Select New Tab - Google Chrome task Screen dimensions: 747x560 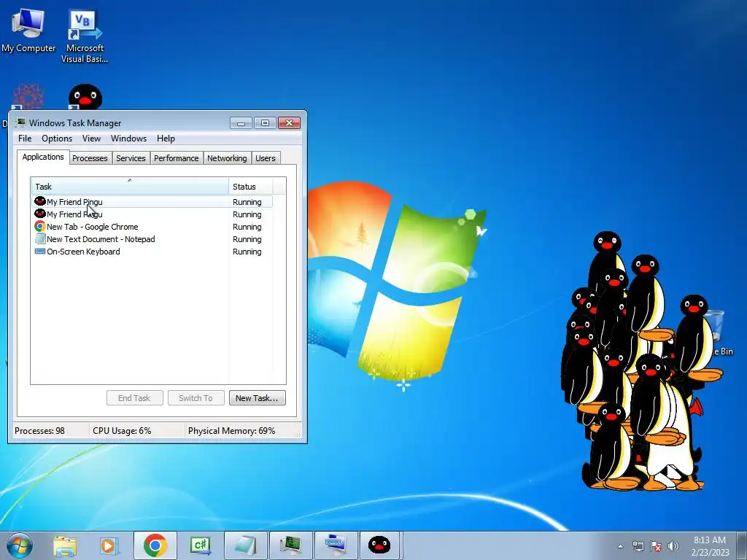(152, 227)
